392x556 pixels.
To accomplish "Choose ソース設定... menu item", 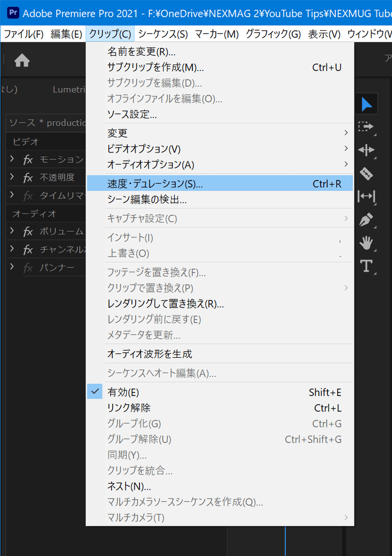I will pyautogui.click(x=220, y=115).
